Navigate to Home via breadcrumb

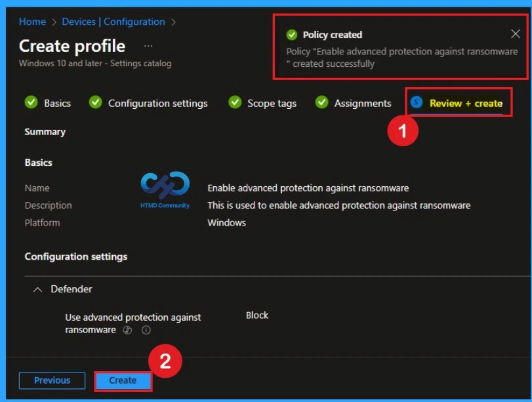pyautogui.click(x=32, y=22)
